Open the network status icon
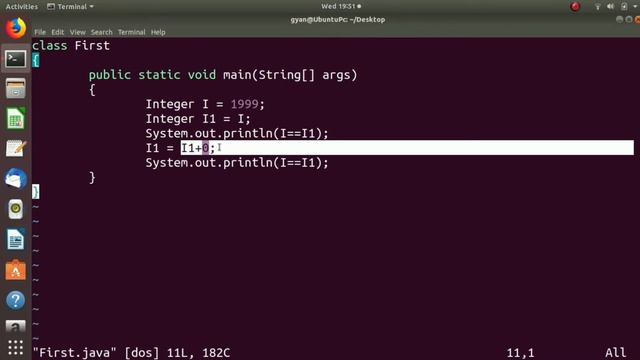640x360 pixels. [598, 7]
